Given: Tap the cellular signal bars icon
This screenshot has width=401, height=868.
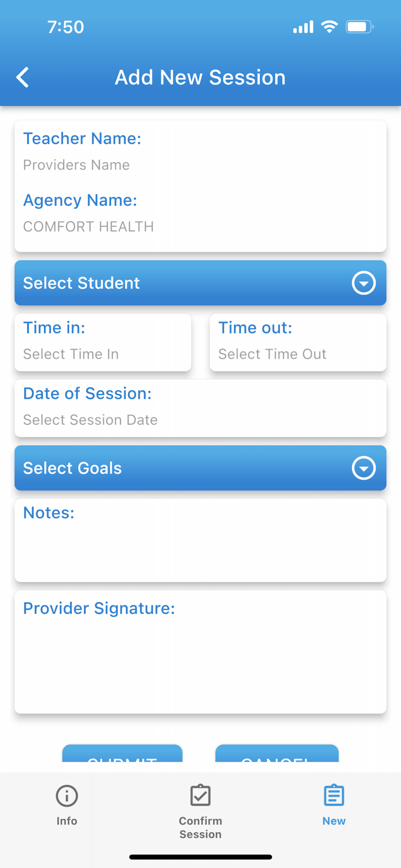Looking at the screenshot, I should coord(303,27).
